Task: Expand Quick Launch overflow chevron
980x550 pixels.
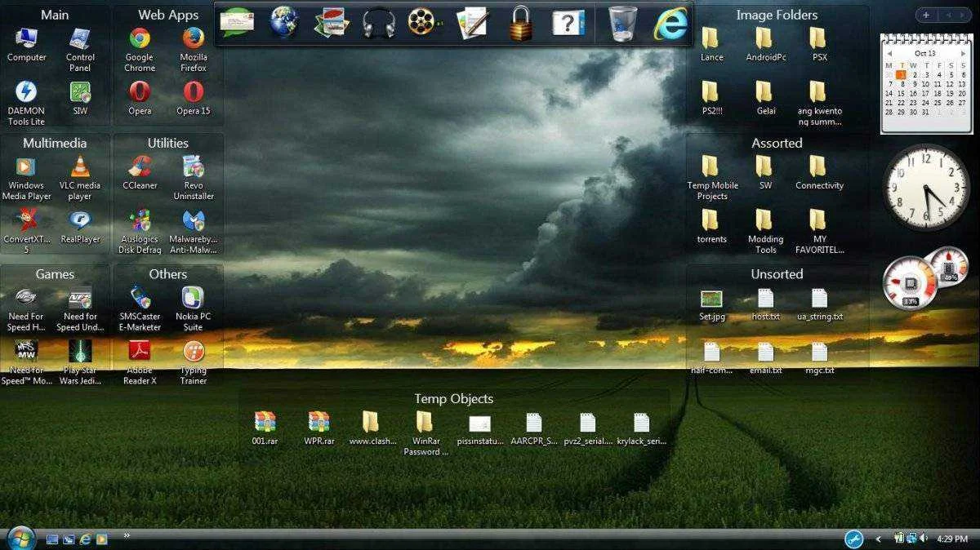Action: (127, 535)
